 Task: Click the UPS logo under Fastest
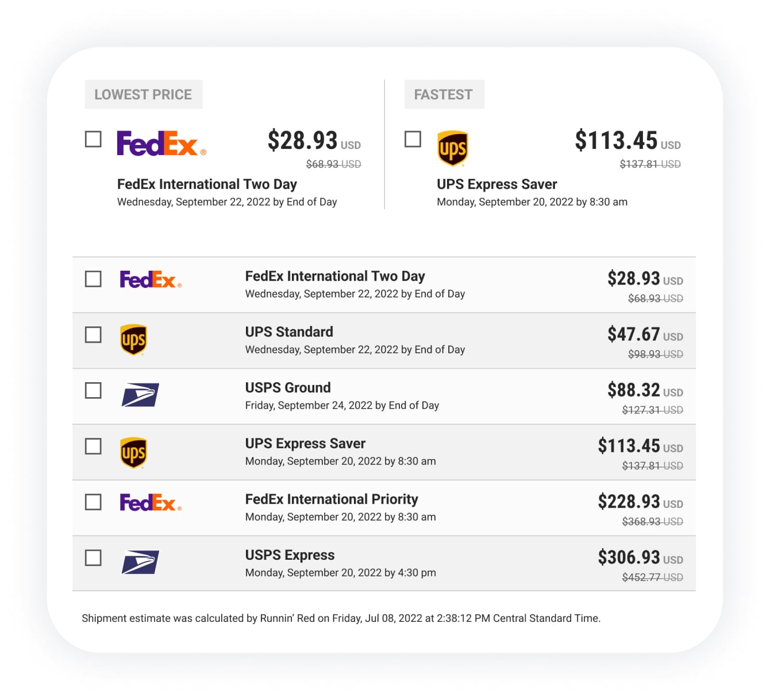point(453,148)
